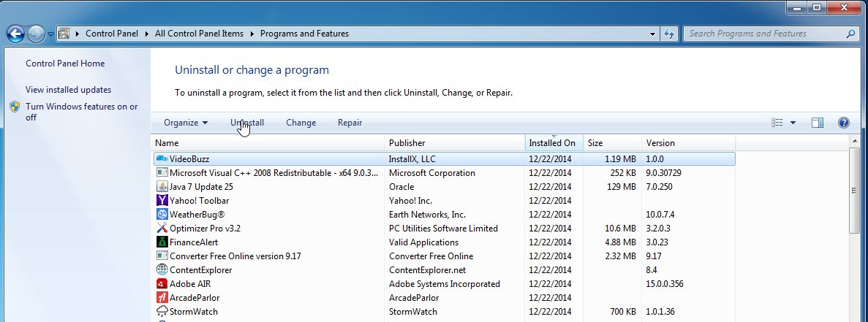868x322 pixels.
Task: Click the VideoBuzz program icon
Action: pos(162,159)
